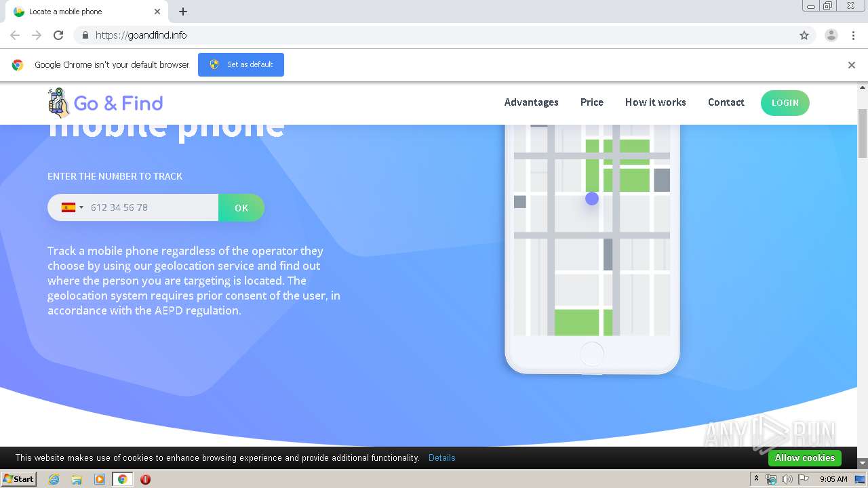Viewport: 868px width, 488px height.
Task: Open the Contact menu item
Action: pyautogui.click(x=726, y=102)
